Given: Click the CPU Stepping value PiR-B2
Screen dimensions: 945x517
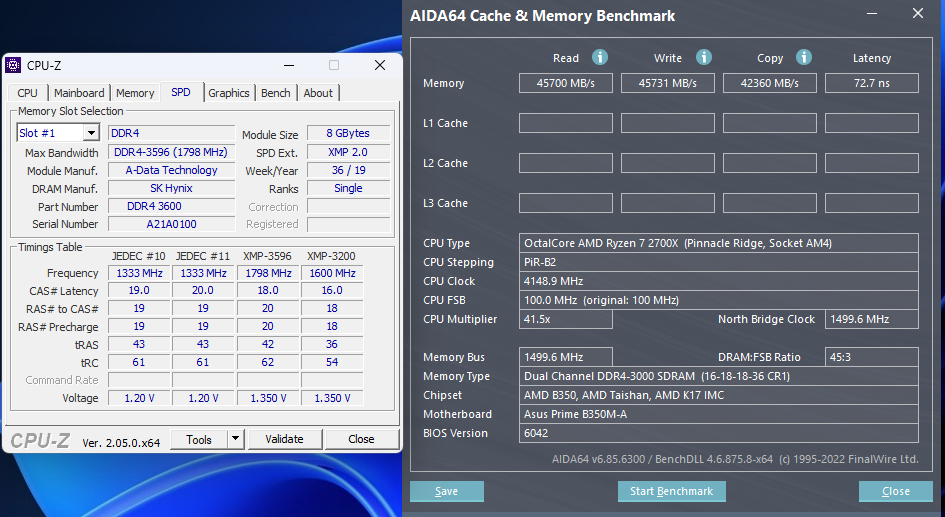Looking at the screenshot, I should 718,262.
